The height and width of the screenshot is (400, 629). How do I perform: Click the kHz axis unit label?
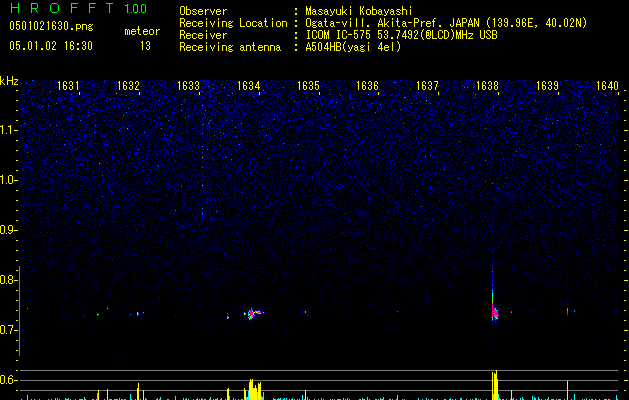[x=9, y=81]
